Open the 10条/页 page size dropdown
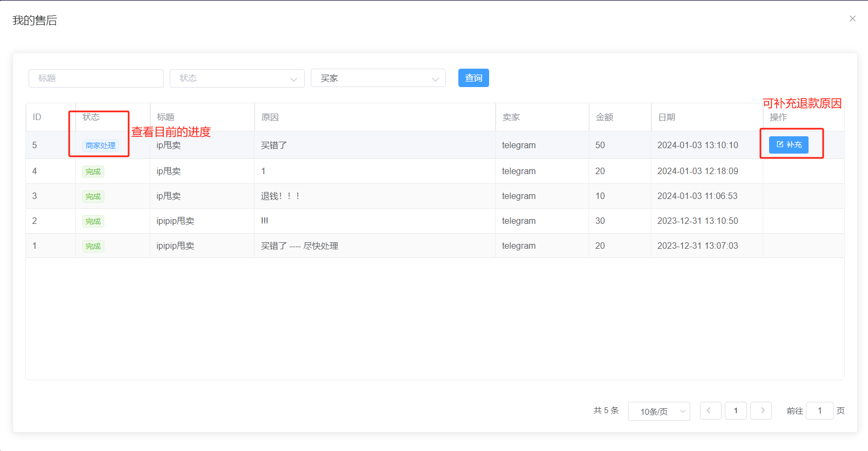This screenshot has height=451, width=868. pos(658,412)
